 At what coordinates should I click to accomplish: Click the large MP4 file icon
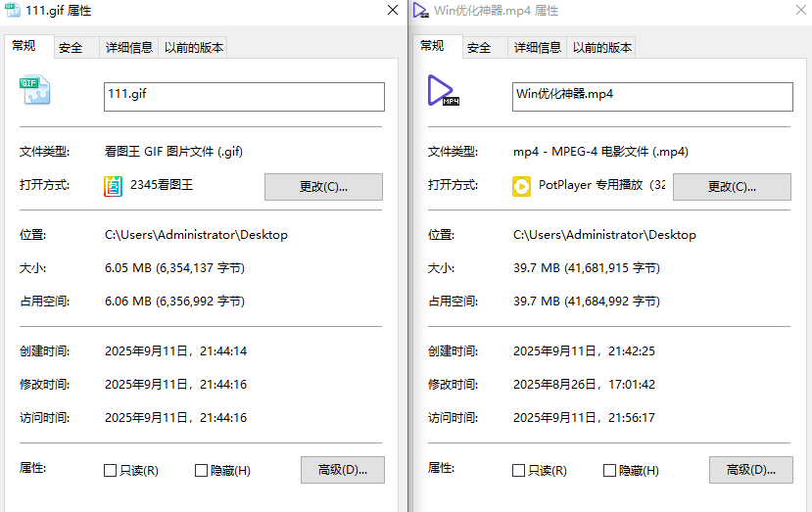[443, 91]
